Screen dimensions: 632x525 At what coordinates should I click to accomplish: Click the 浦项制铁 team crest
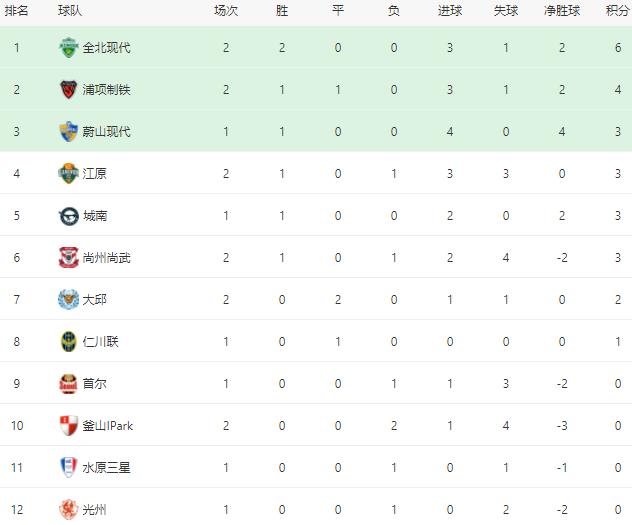click(x=69, y=89)
